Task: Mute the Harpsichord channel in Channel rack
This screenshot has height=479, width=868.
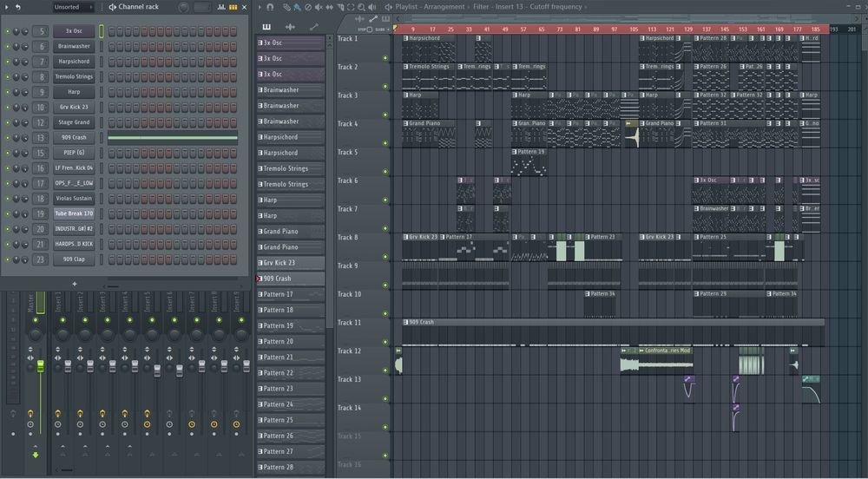Action: (x=7, y=62)
